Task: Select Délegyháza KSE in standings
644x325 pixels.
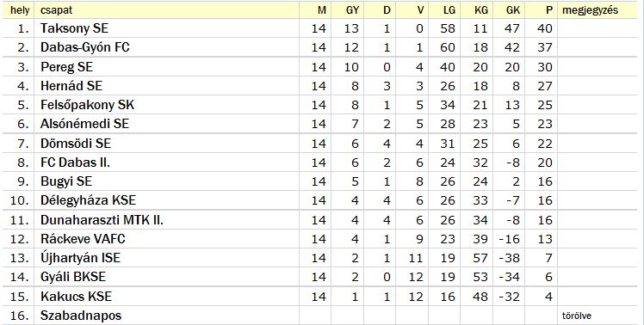Action: click(88, 199)
